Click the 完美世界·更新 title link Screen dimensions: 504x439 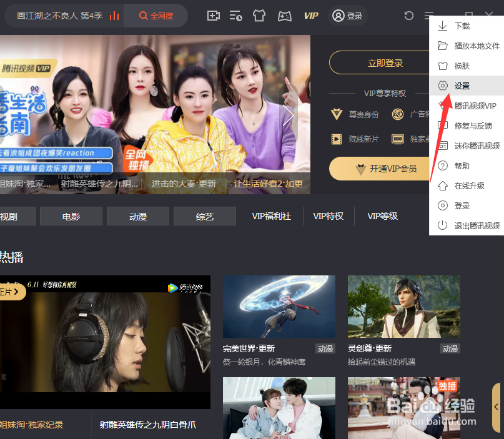pos(249,348)
